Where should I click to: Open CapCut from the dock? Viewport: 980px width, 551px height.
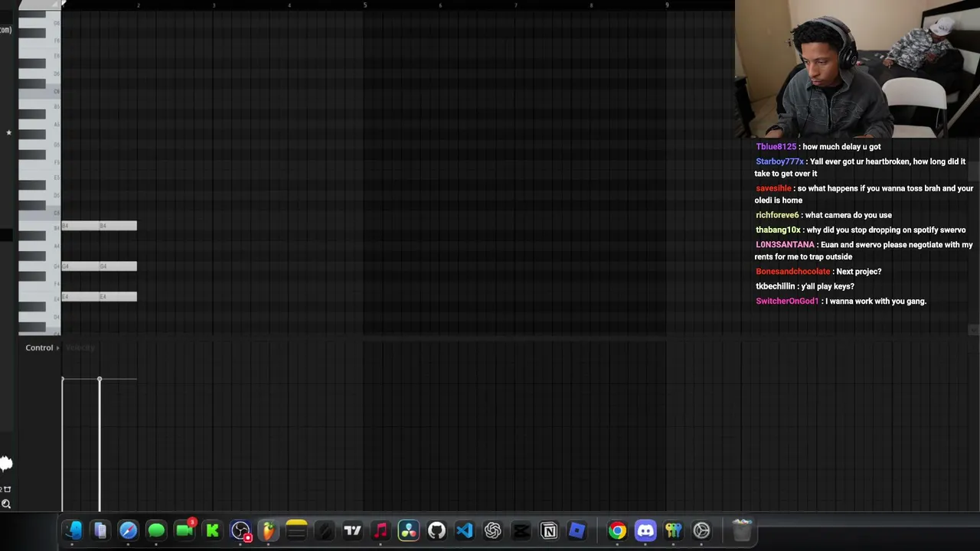[521, 530]
